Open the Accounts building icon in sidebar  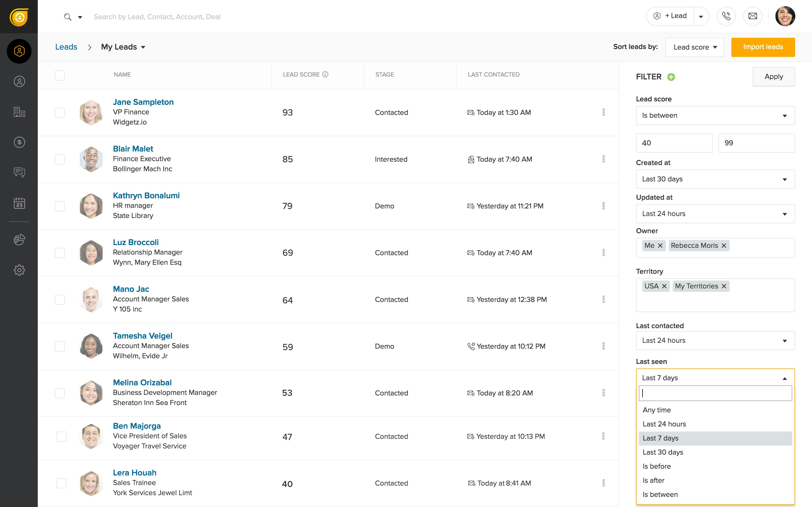(19, 112)
